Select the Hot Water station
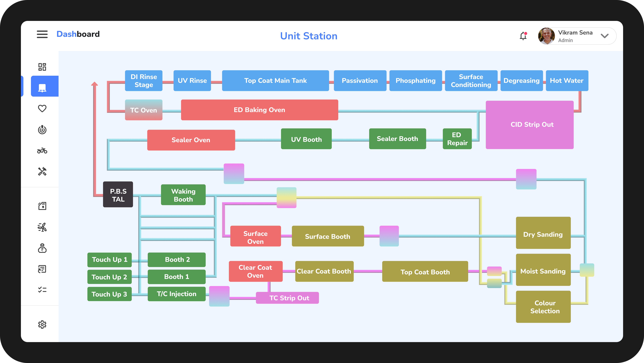 (567, 81)
